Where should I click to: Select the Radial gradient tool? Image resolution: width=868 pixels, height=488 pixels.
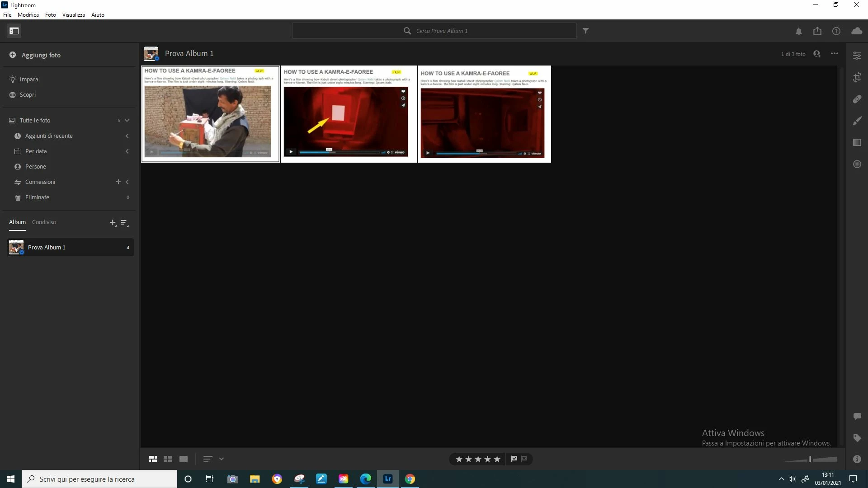(857, 164)
